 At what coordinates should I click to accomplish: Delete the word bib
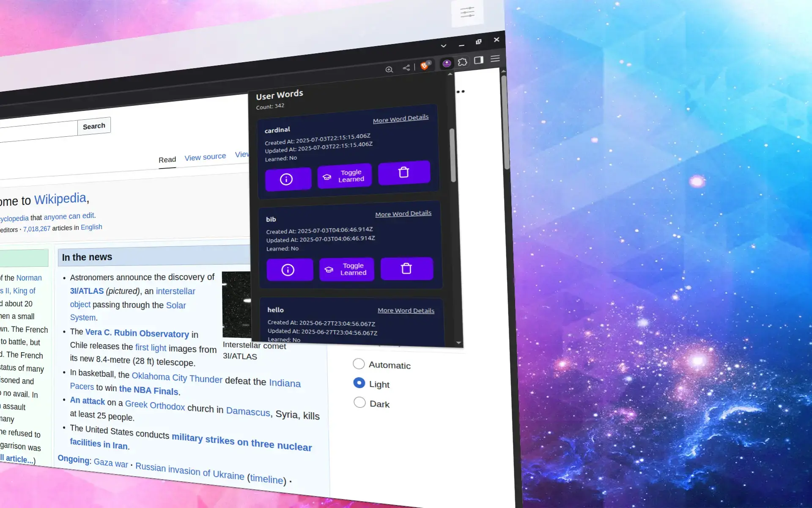point(406,268)
